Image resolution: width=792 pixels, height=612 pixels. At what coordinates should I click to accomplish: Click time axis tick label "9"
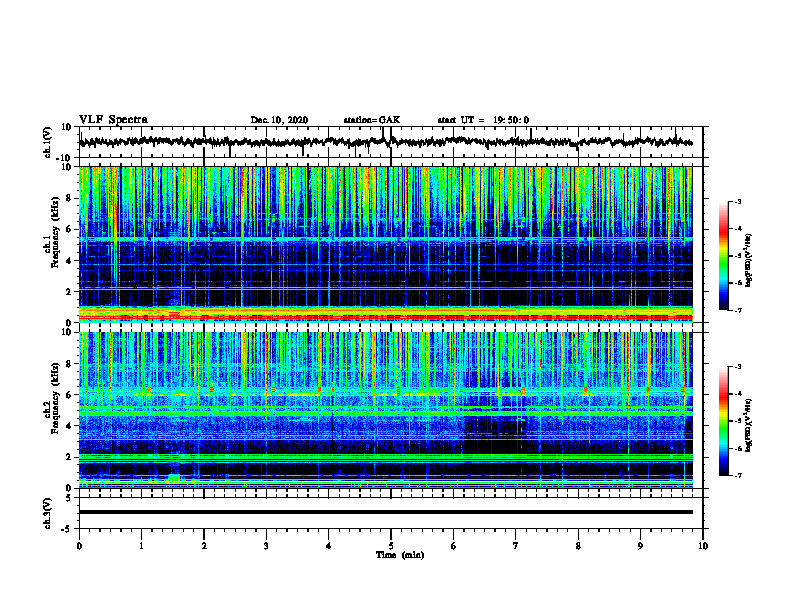(640, 546)
